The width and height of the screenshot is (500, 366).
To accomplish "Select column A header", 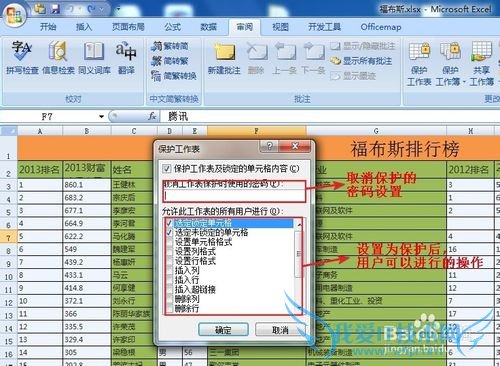I will pos(40,131).
